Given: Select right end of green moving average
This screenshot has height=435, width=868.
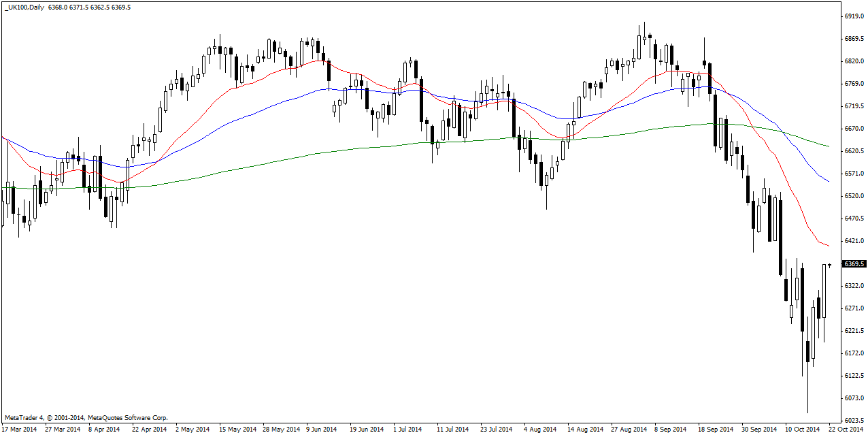Looking at the screenshot, I should pyautogui.click(x=829, y=146).
